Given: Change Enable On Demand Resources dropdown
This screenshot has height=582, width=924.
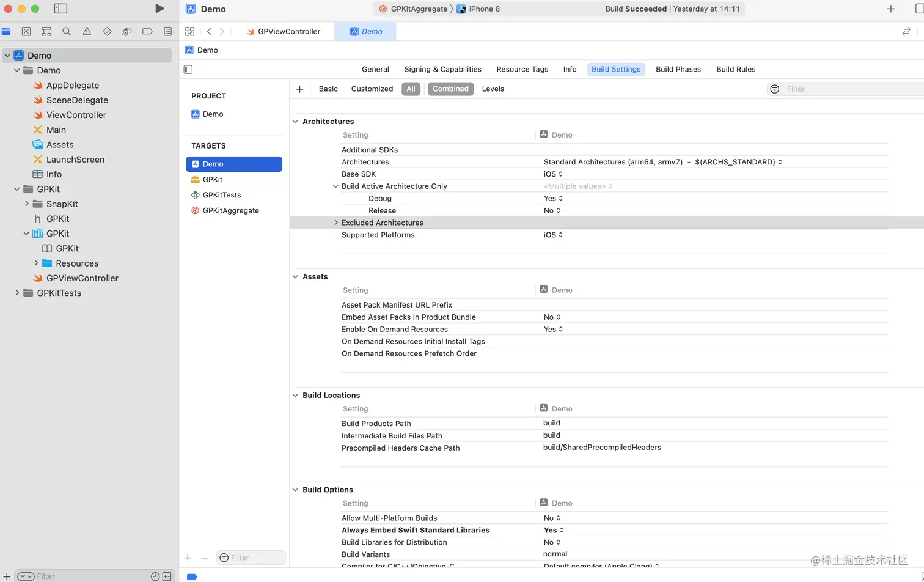Looking at the screenshot, I should (553, 330).
